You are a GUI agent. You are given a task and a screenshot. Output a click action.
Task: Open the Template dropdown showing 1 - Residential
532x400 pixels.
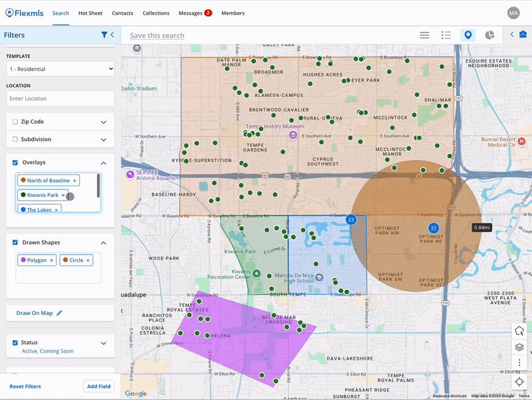tap(61, 68)
